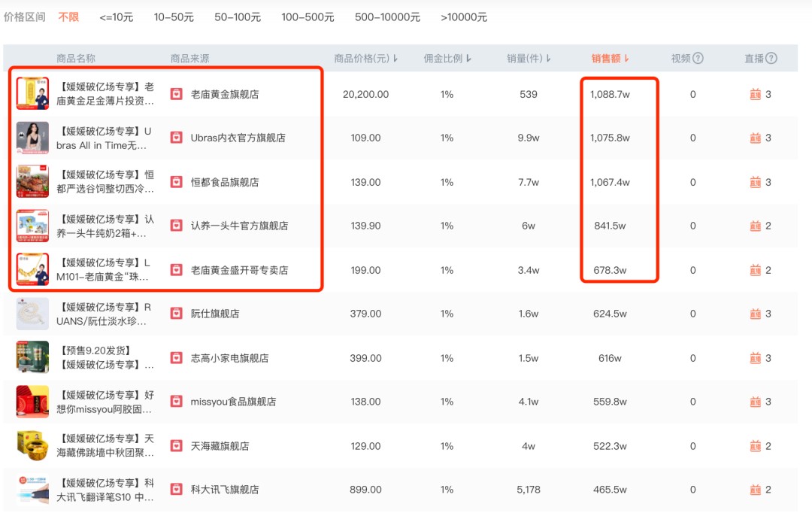Open the 恒都严选谷饲整切西冷 product thumbnail
The image size is (812, 519).
coord(32,181)
